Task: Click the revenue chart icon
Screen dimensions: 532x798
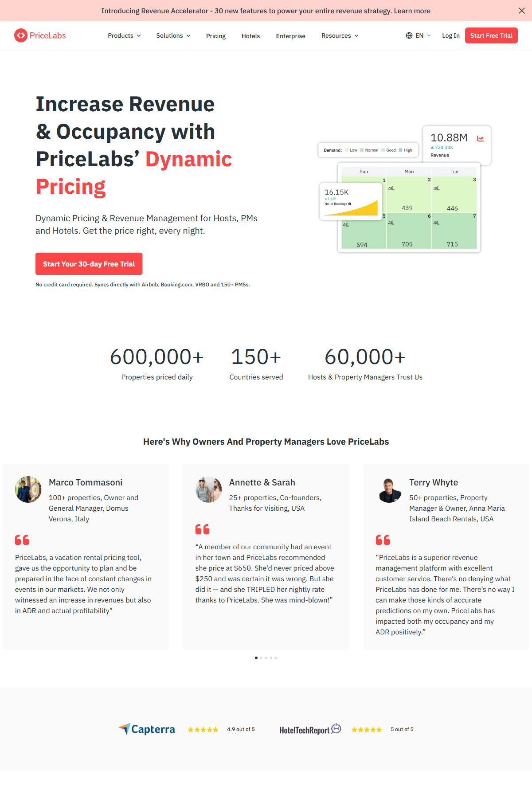Action: coord(480,138)
